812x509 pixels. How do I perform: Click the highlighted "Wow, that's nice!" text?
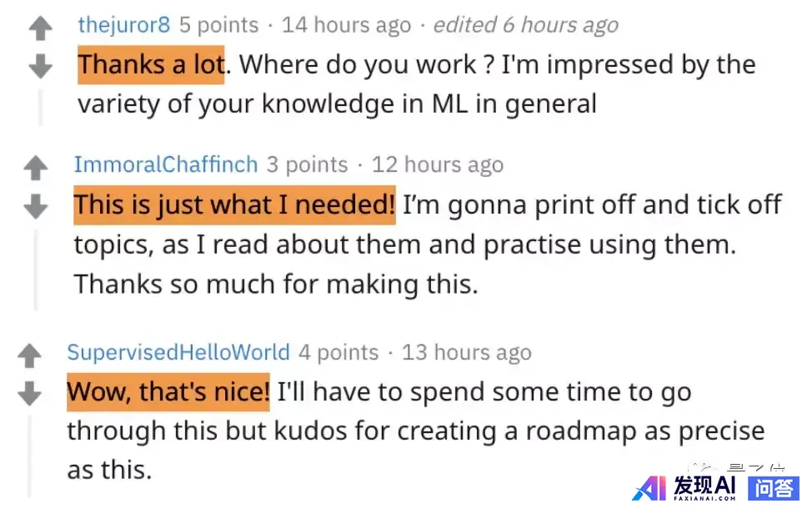click(168, 391)
